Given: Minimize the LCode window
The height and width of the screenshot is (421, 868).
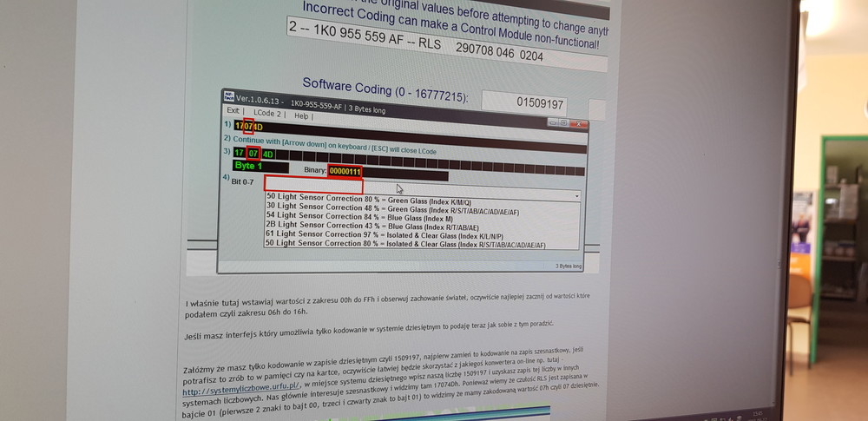Looking at the screenshot, I should coord(552,123).
